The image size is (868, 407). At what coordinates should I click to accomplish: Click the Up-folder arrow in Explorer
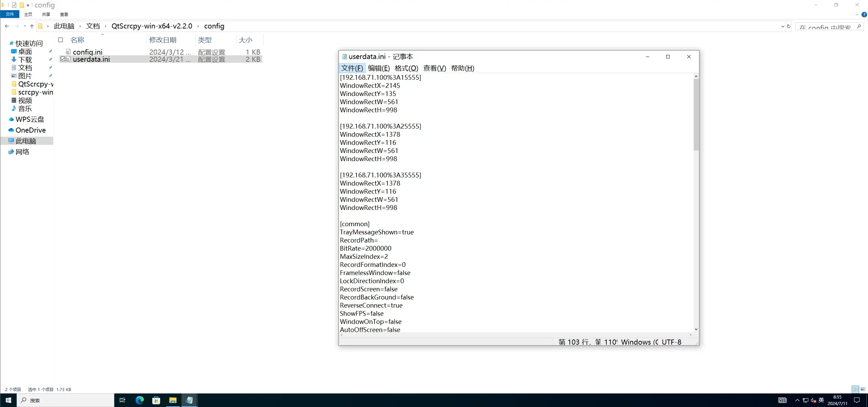coord(32,26)
